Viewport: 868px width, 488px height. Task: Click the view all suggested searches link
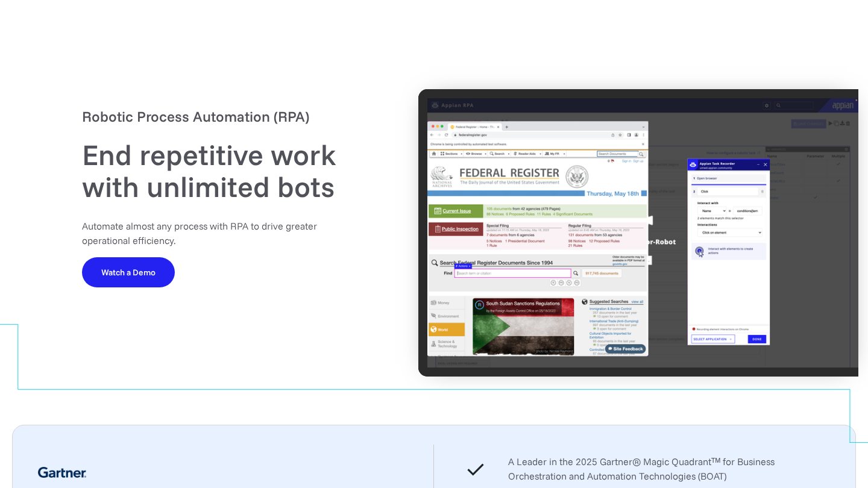637,302
